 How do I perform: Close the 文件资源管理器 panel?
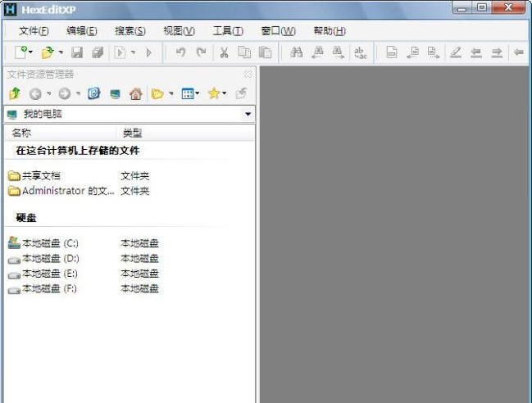click(248, 74)
